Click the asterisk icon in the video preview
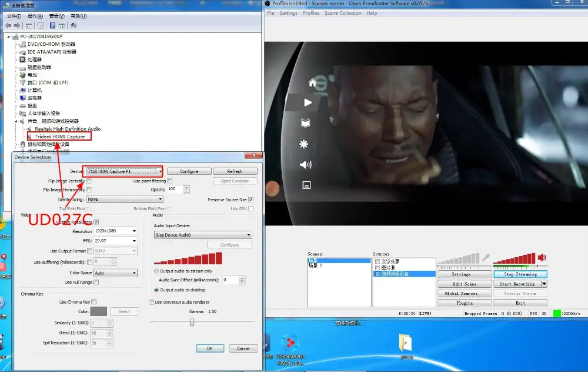588x372 pixels. tap(304, 144)
